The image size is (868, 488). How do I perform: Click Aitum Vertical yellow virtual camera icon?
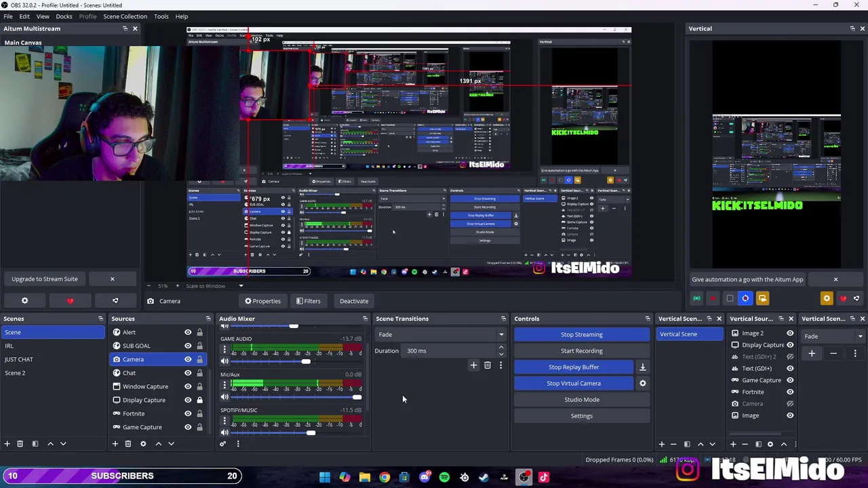(762, 298)
